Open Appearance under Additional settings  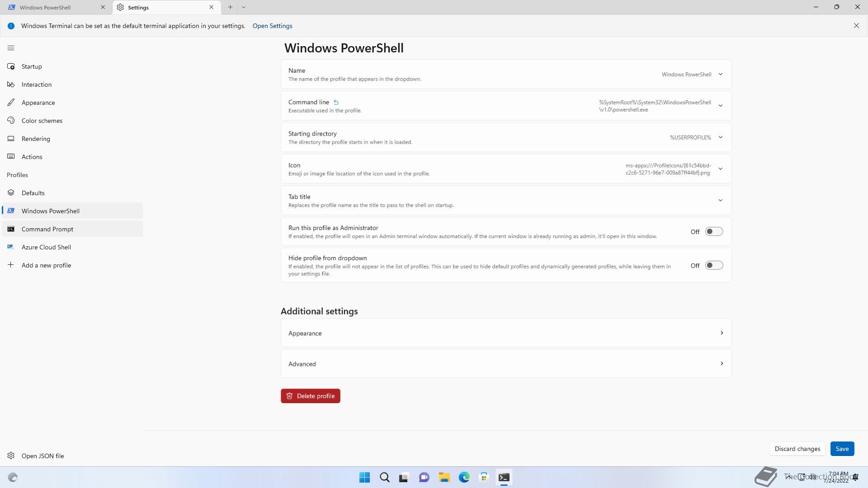tap(506, 333)
